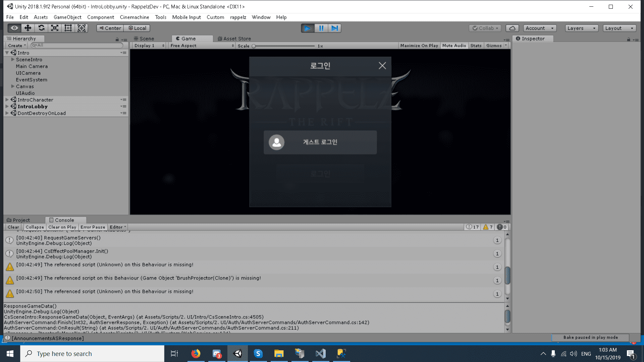Image resolution: width=644 pixels, height=362 pixels.
Task: Open the Account dropdown
Action: coord(540,28)
